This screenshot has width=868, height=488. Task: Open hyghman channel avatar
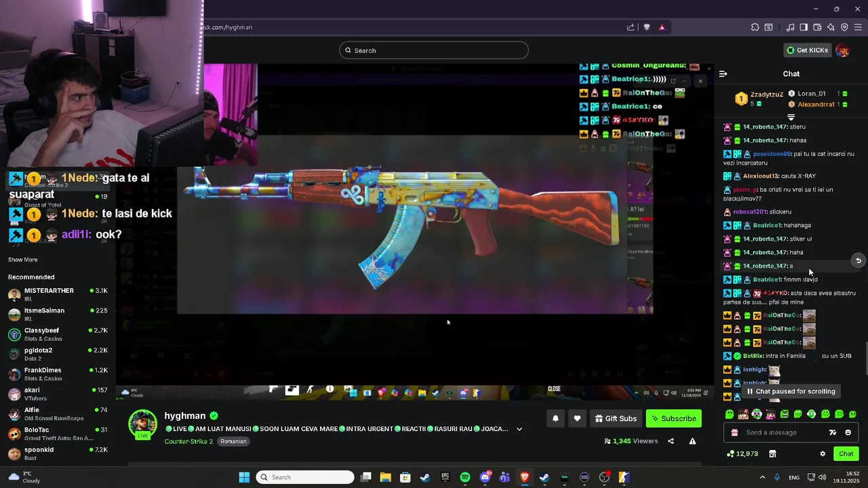143,424
